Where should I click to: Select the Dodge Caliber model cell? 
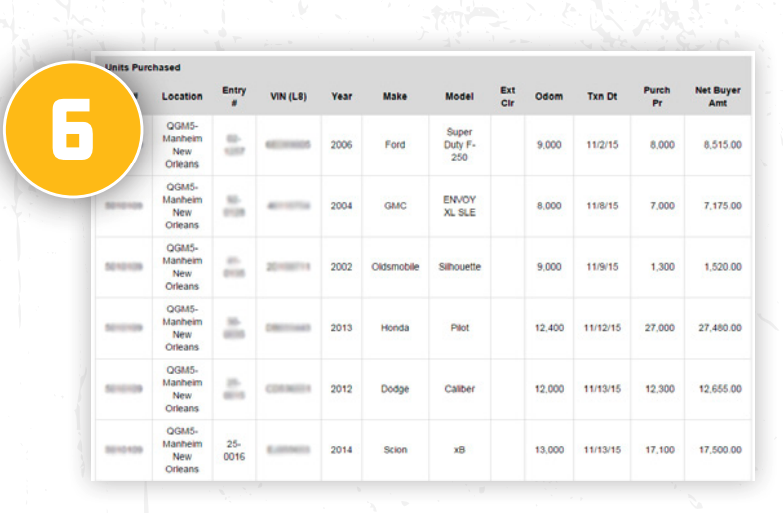click(x=459, y=389)
